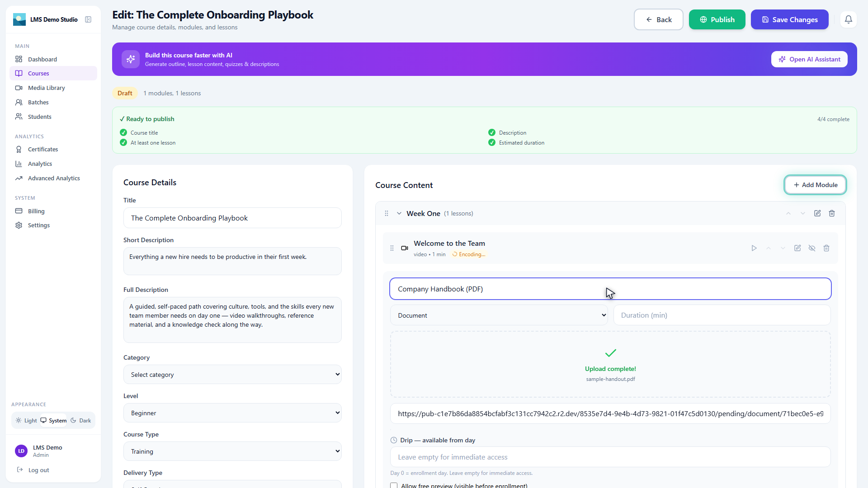This screenshot has width=868, height=488.
Task: Grab the Week One module drag handle
Action: coord(387,213)
